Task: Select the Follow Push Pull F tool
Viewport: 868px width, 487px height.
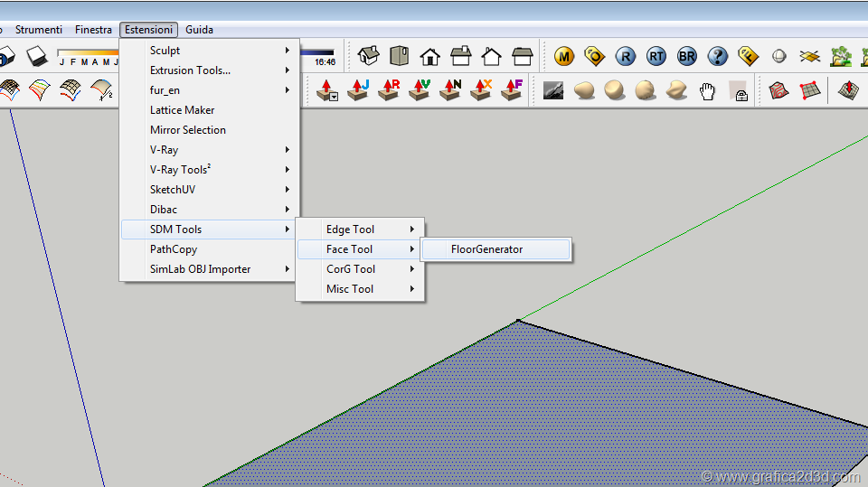Action: click(513, 89)
